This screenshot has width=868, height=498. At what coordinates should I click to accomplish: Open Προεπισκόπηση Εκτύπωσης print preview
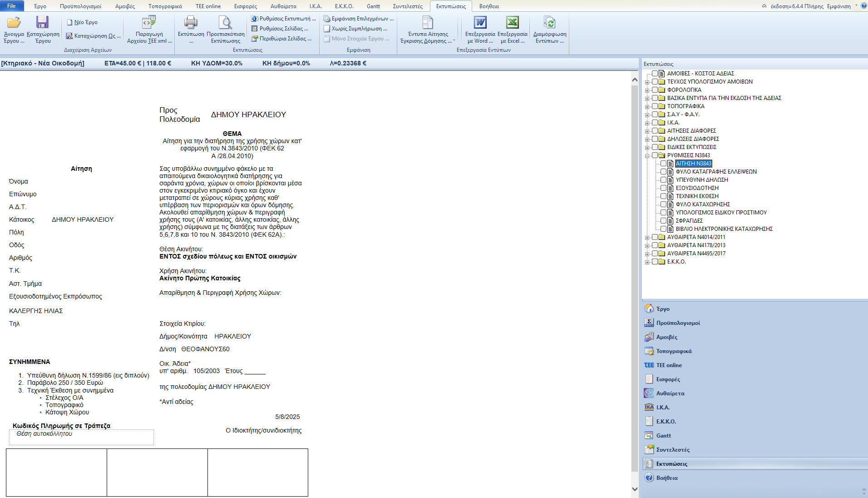point(225,23)
